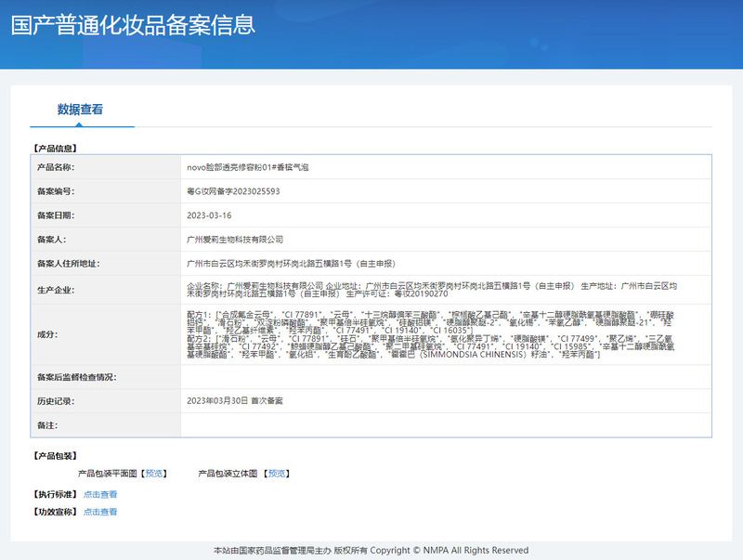Click the 备案人 row label
The height and width of the screenshot is (560, 743).
click(x=52, y=240)
